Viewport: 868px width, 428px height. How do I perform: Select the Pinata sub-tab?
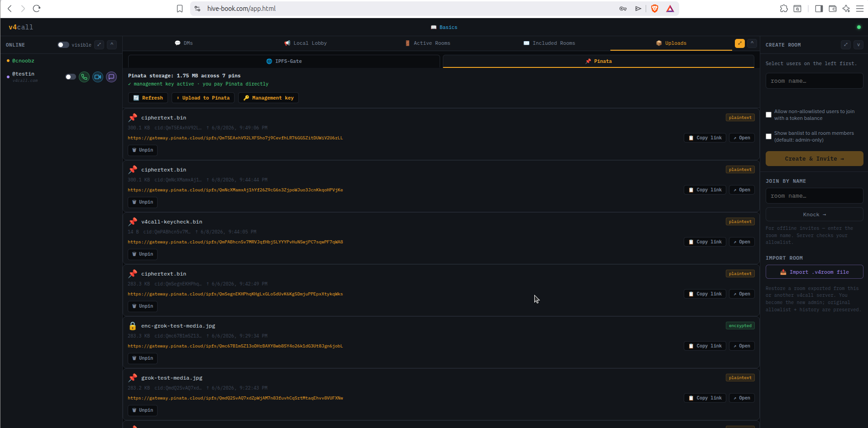point(598,61)
